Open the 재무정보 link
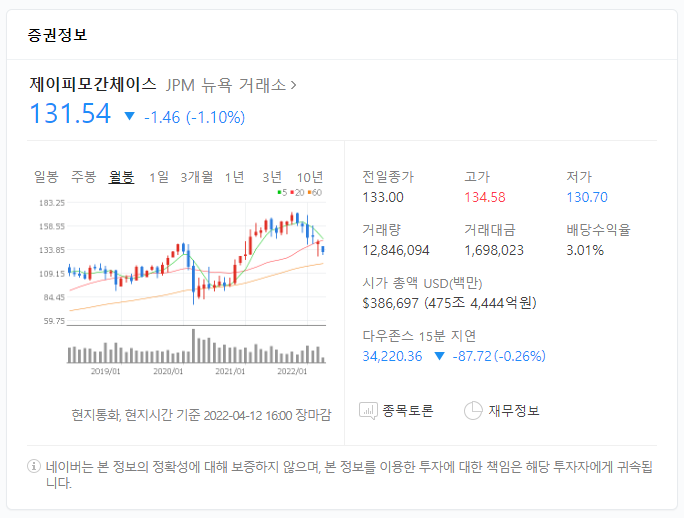 pyautogui.click(x=514, y=411)
